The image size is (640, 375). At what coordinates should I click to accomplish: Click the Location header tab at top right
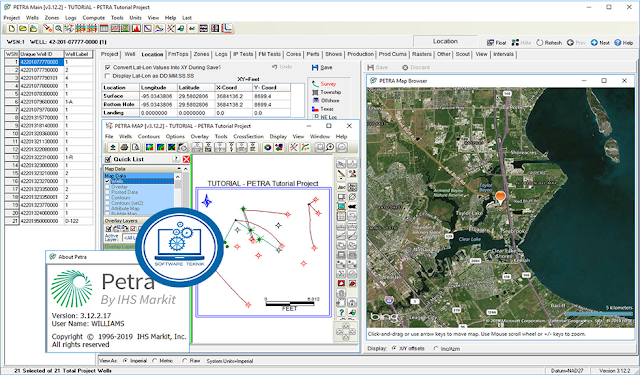(445, 41)
